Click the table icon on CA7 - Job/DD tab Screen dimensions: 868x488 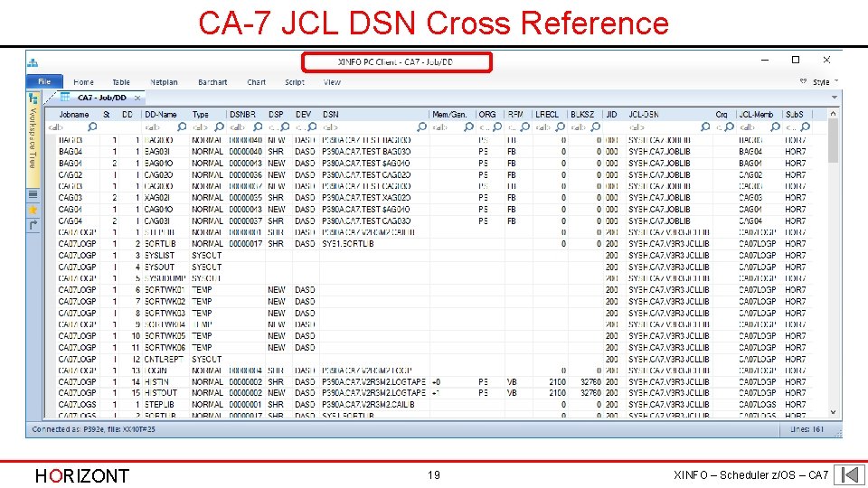(65, 98)
